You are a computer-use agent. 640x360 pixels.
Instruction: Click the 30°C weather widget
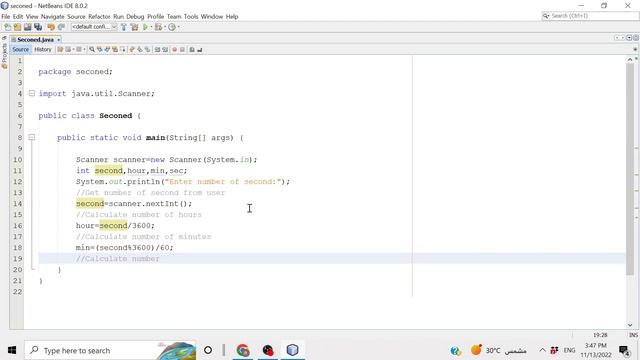(x=498, y=350)
